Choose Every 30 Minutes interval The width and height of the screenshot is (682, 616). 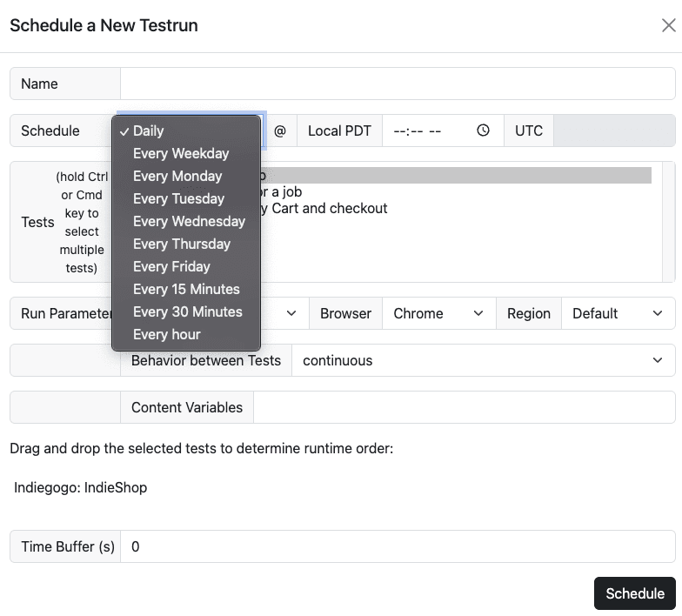[x=187, y=311]
